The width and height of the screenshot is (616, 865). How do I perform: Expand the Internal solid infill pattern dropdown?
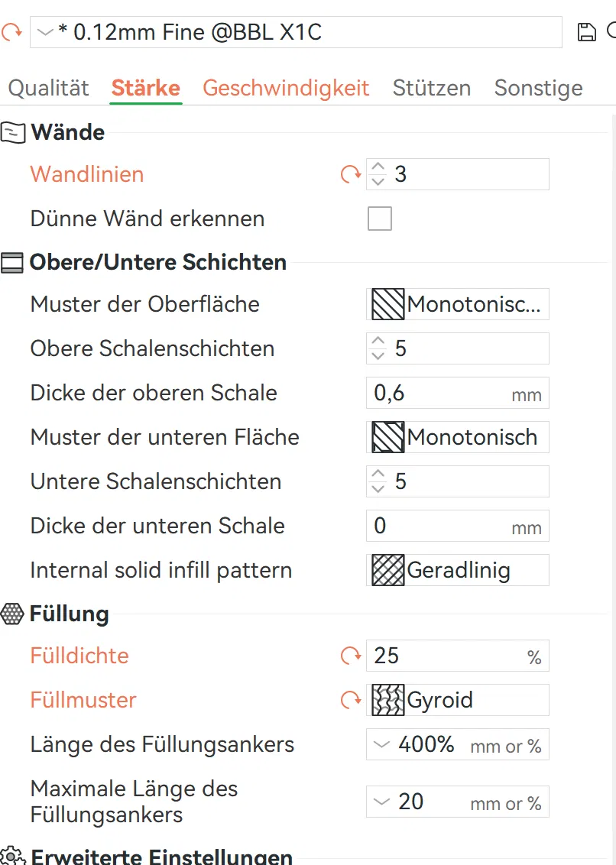(457, 570)
